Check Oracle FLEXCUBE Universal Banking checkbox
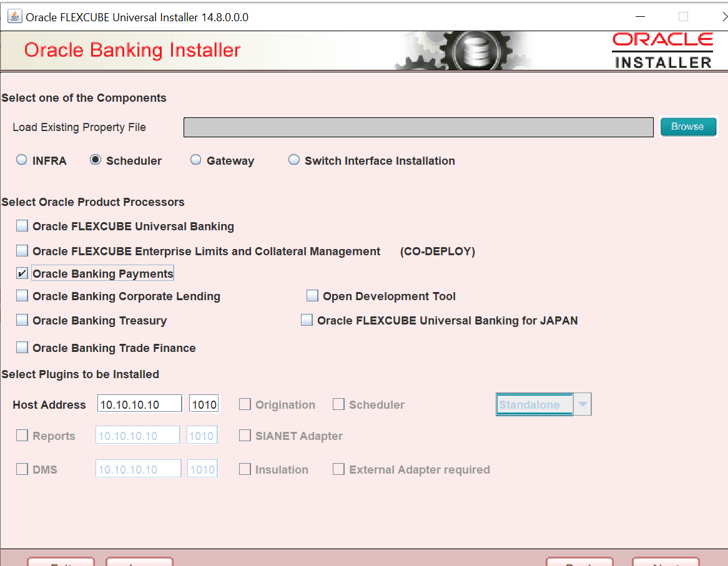Viewport: 728px width, 566px height. tap(22, 226)
